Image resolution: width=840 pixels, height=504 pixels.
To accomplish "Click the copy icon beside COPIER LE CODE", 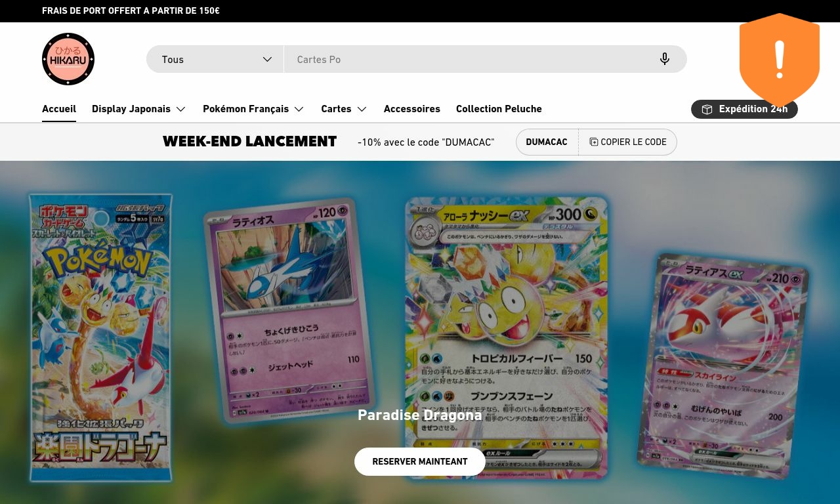I will pos(593,142).
